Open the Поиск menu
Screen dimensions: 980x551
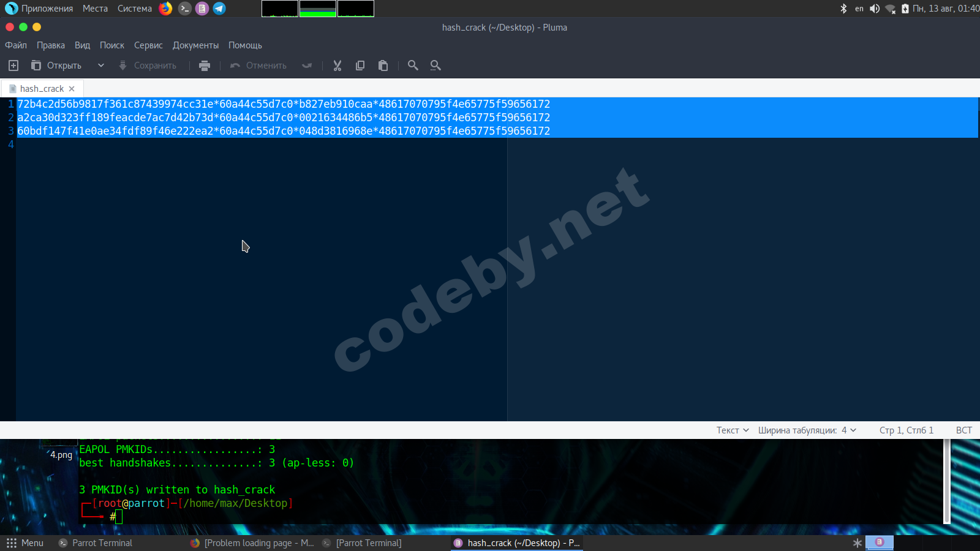[112, 45]
